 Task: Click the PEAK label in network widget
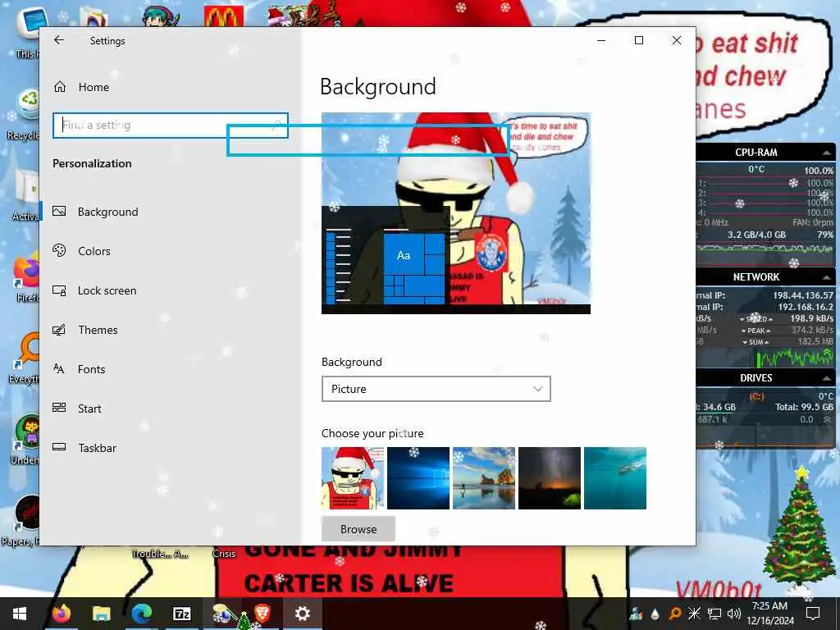[x=756, y=331]
